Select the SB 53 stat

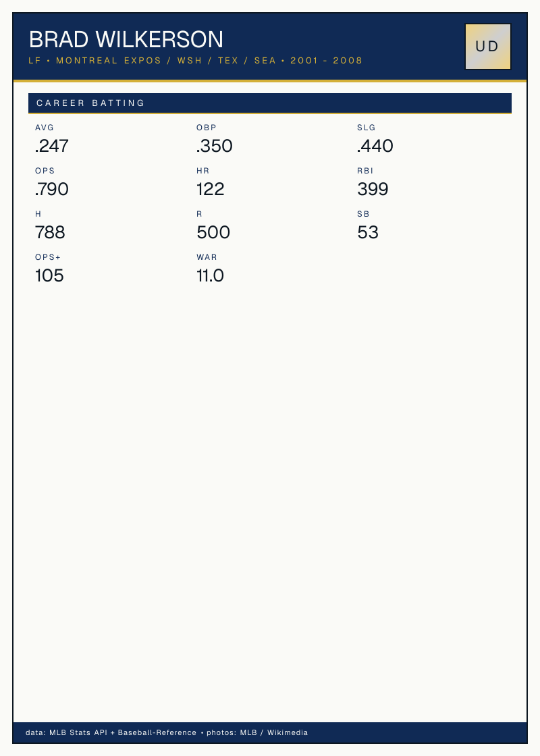(x=368, y=226)
